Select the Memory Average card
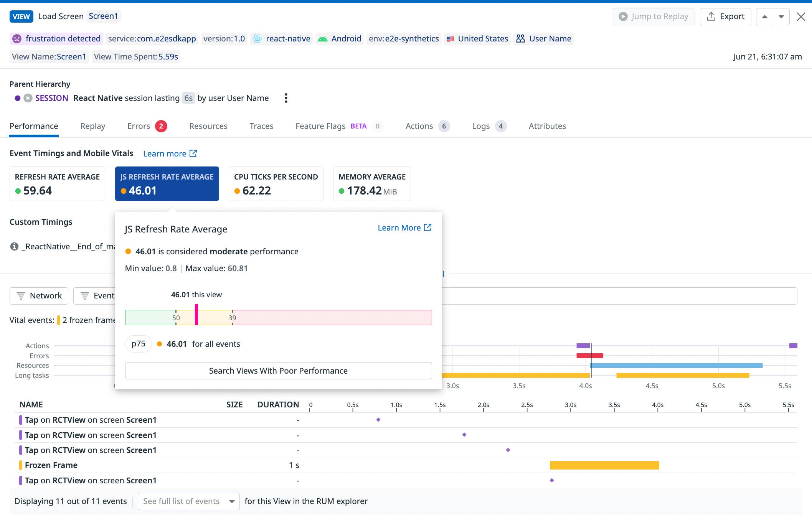 point(372,184)
